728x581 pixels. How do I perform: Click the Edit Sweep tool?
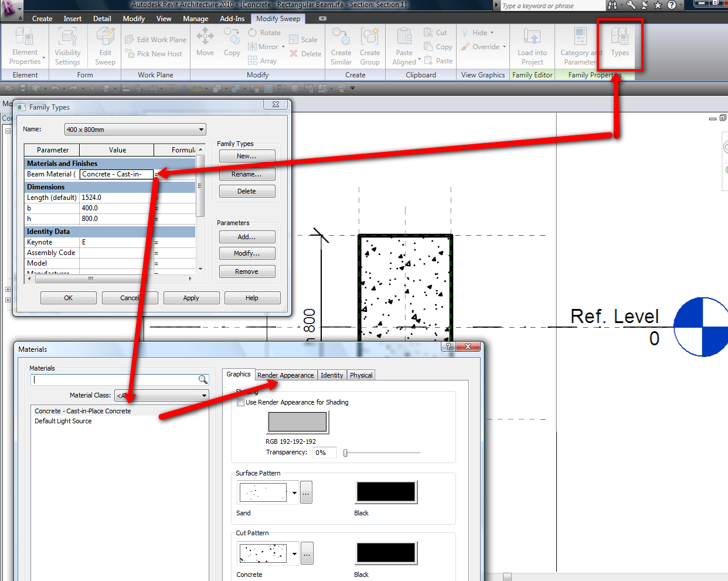(x=105, y=47)
